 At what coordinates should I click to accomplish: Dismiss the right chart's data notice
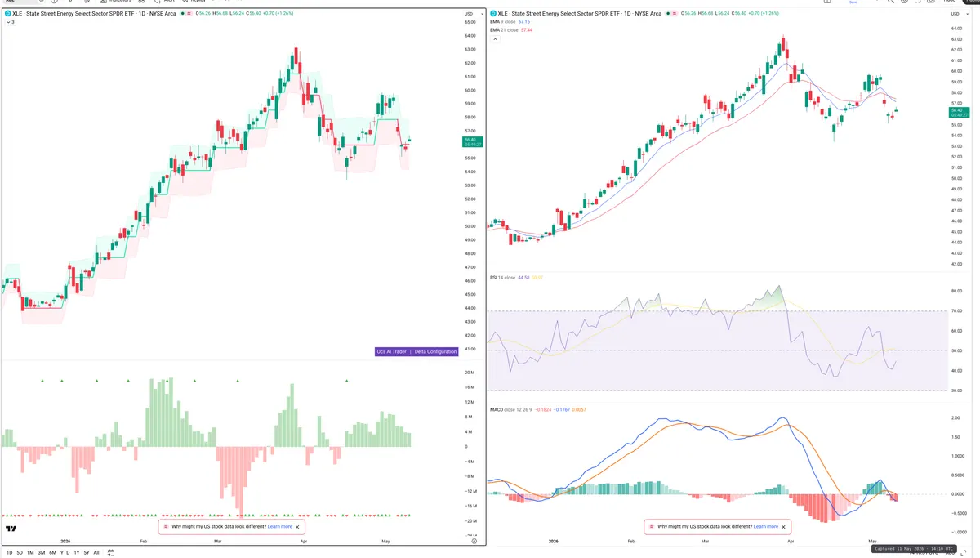pyautogui.click(x=784, y=527)
